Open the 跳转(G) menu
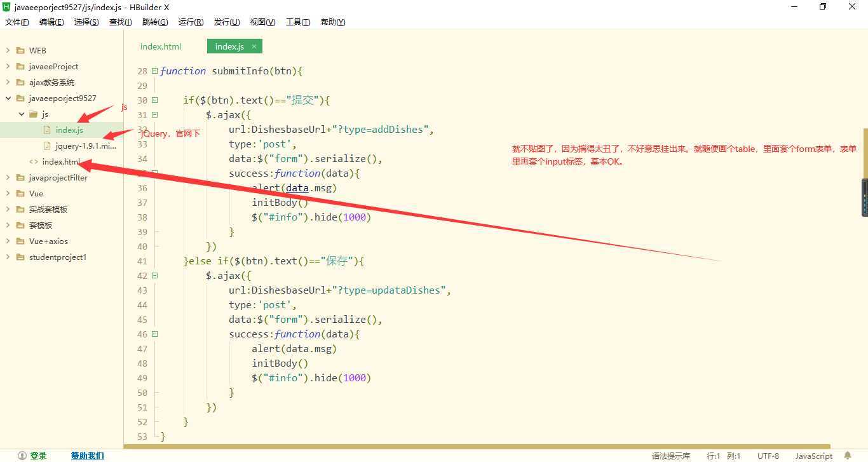Image resolution: width=868 pixels, height=462 pixels. click(155, 22)
